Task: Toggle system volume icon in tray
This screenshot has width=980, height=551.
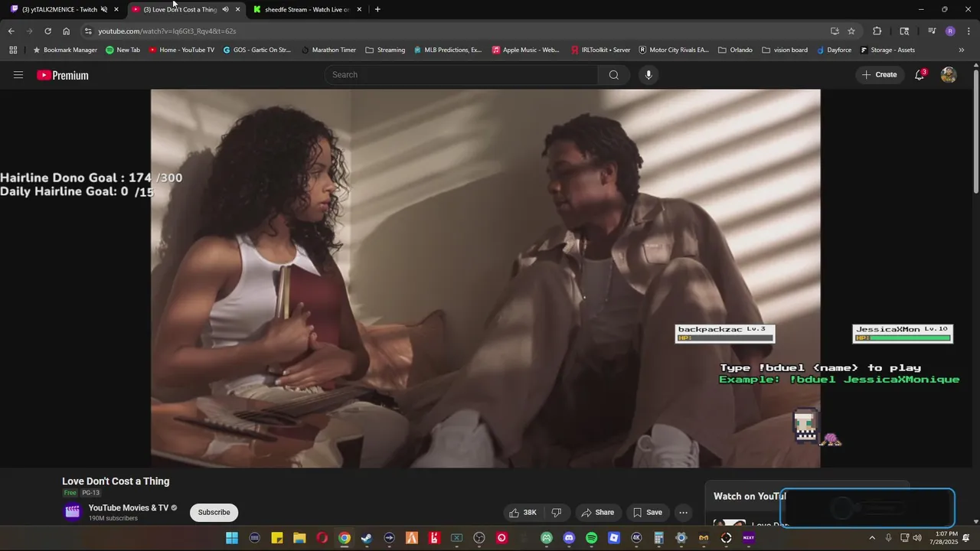Action: point(917,538)
